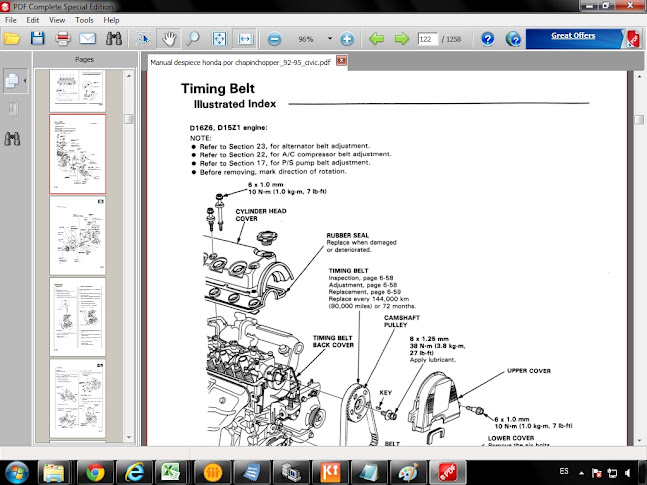Viewport: 647px width, 485px height.
Task: Click the Pages panel scroll up arrow
Action: pyautogui.click(x=129, y=76)
